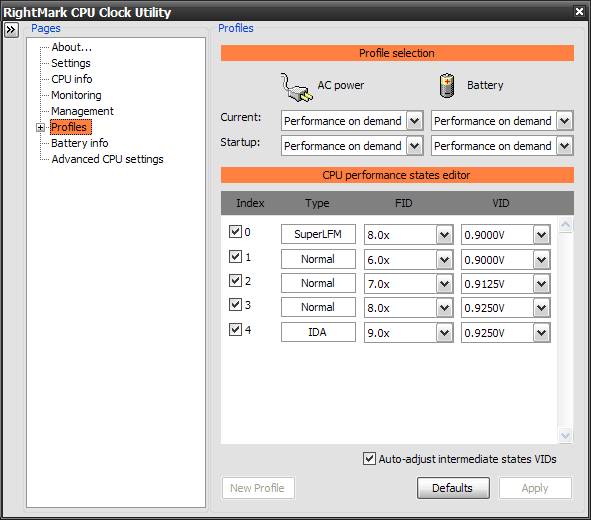Viewport: 591px width, 520px height.
Task: Click states editor scrollbar down arrow
Action: [x=565, y=436]
